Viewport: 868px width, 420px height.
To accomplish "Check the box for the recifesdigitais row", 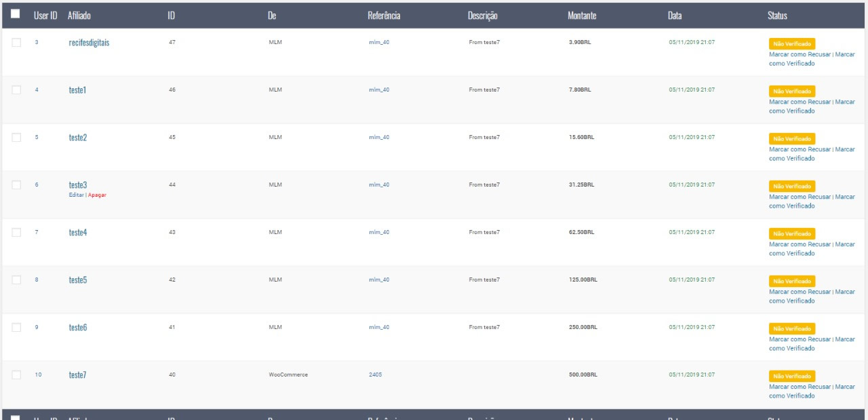I will click(x=17, y=43).
